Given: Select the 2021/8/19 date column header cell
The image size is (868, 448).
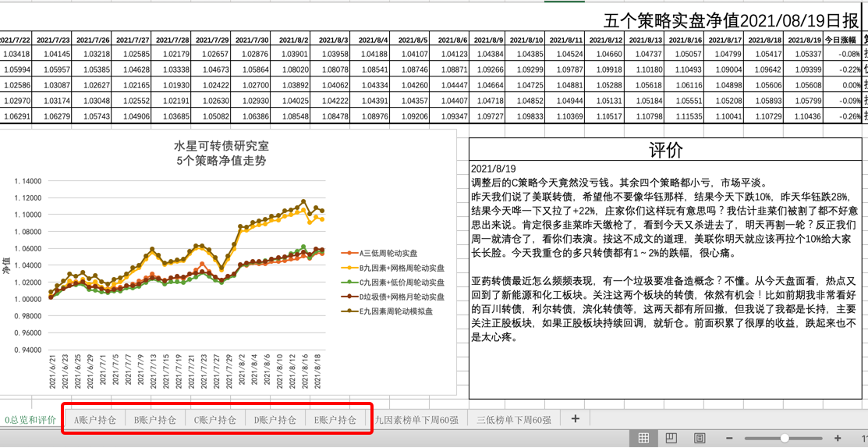Looking at the screenshot, I should coord(803,40).
